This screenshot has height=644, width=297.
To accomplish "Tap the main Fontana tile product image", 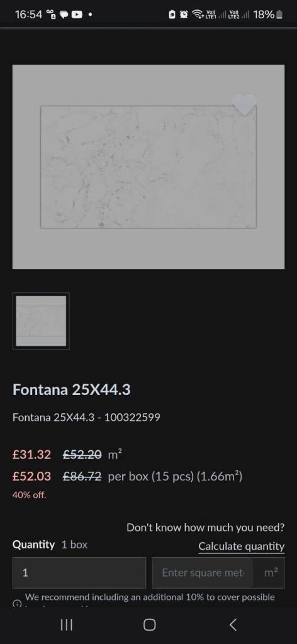I will (148, 167).
